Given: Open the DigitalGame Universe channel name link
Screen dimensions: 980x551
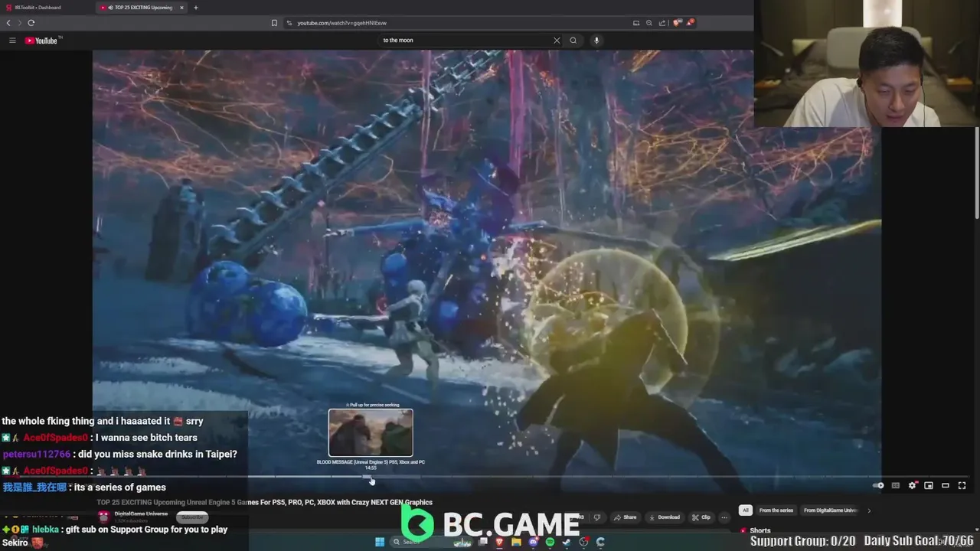Looking at the screenshot, I should (141, 514).
